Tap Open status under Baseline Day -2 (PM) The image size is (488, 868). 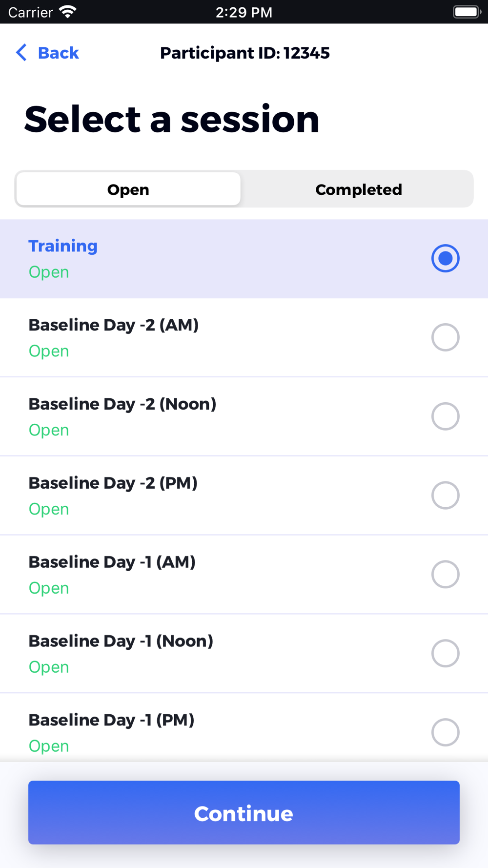(x=49, y=509)
